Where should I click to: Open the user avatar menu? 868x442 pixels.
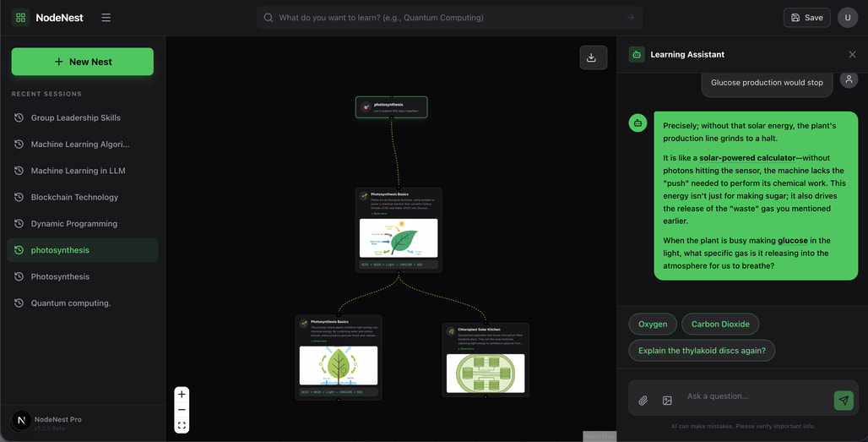coord(847,18)
